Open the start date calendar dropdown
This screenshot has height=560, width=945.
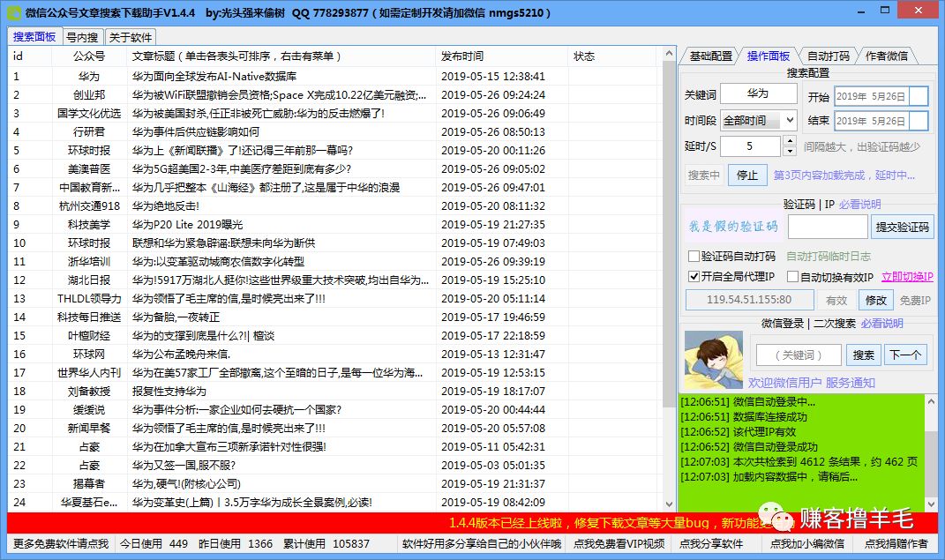[x=919, y=96]
